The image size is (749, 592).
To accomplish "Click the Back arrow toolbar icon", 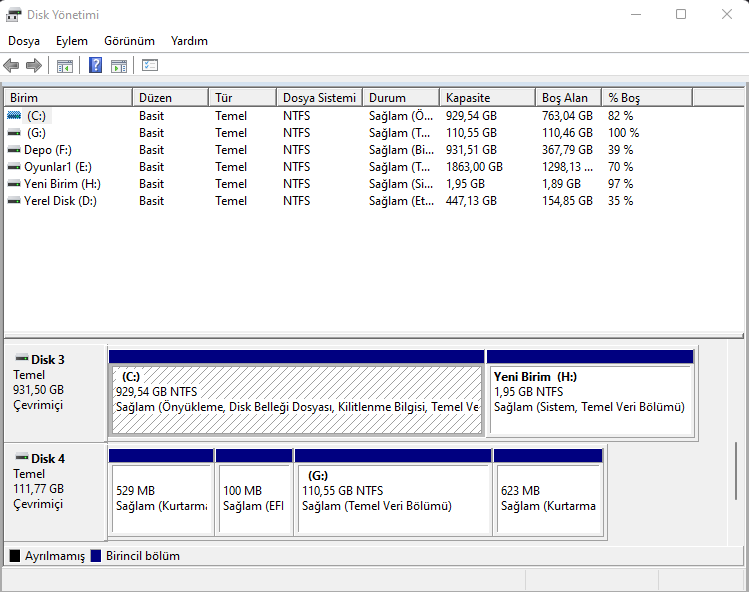I will tap(11, 65).
